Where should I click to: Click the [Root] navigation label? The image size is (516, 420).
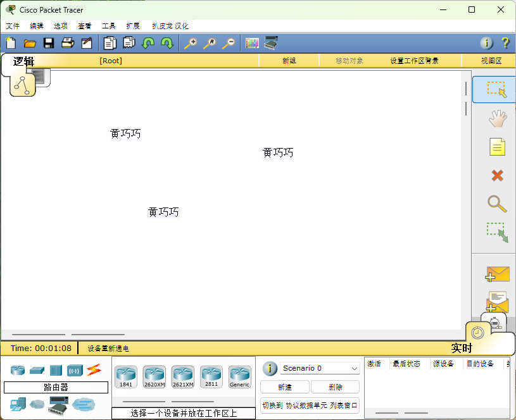(x=111, y=61)
